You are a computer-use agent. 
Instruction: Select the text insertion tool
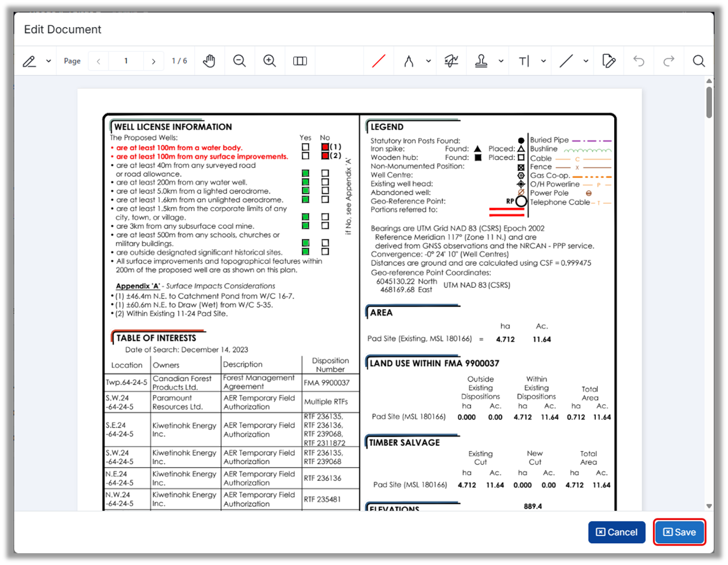tap(524, 61)
